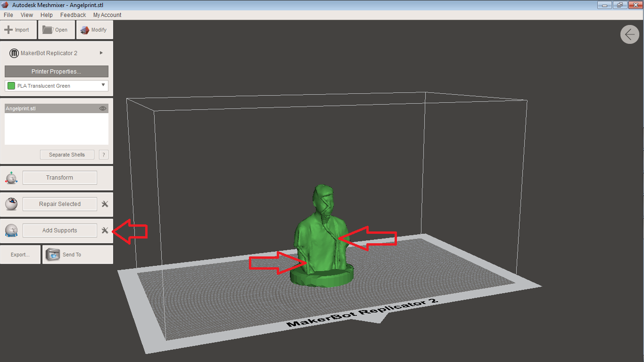The height and width of the screenshot is (362, 644).
Task: Click the Repair sphere icon
Action: coord(11,204)
